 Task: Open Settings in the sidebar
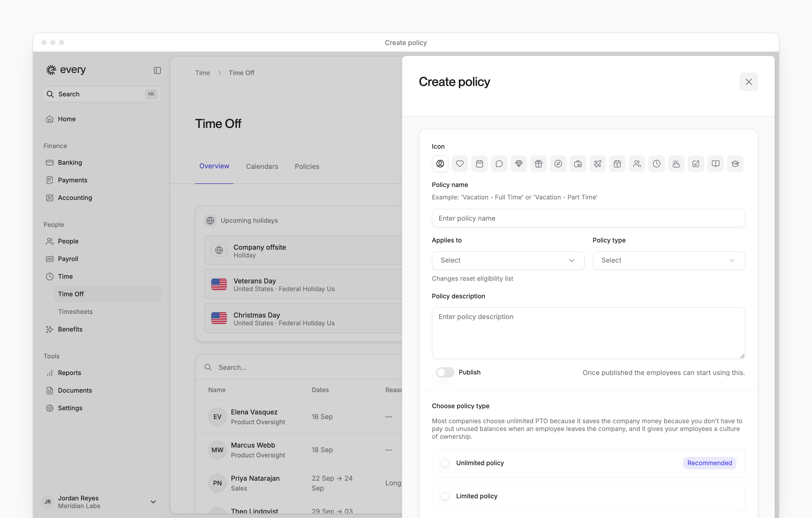pos(101,408)
